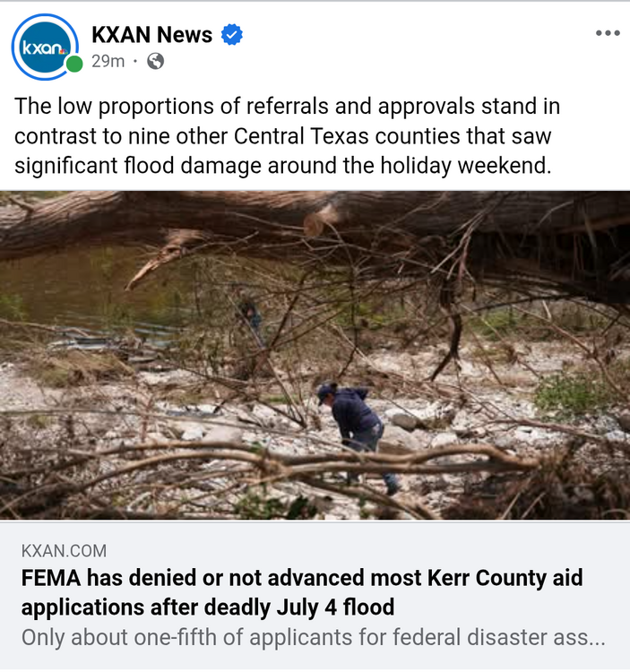The height and width of the screenshot is (672, 630).
Task: Open the flood debris article photo
Action: (x=315, y=356)
